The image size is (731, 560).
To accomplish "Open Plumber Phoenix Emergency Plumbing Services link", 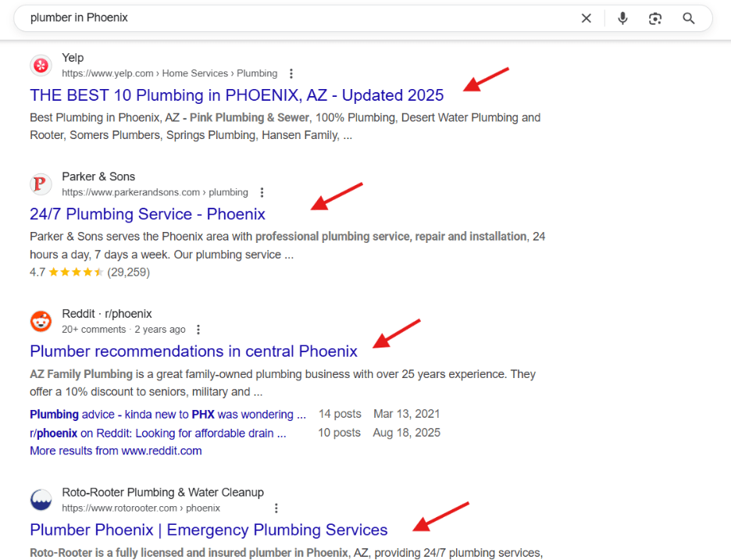I will coord(209,530).
